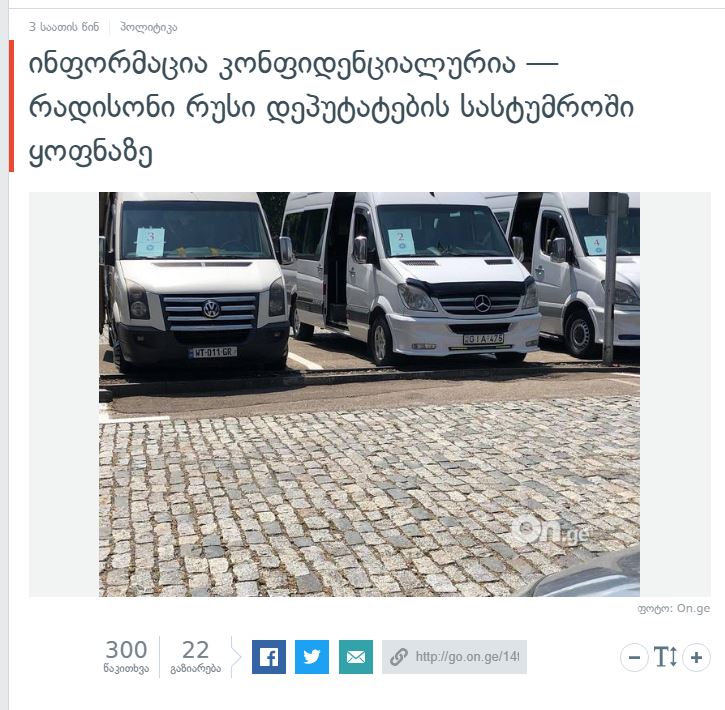Click the chain link icon
The image size is (725, 710).
(x=399, y=657)
